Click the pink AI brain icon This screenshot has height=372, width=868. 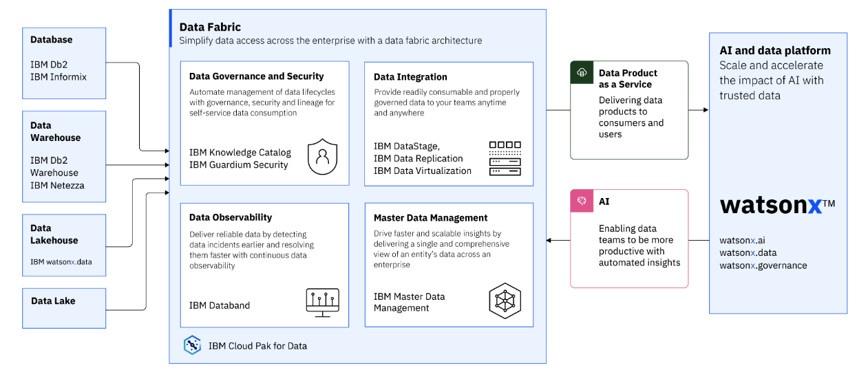(582, 201)
